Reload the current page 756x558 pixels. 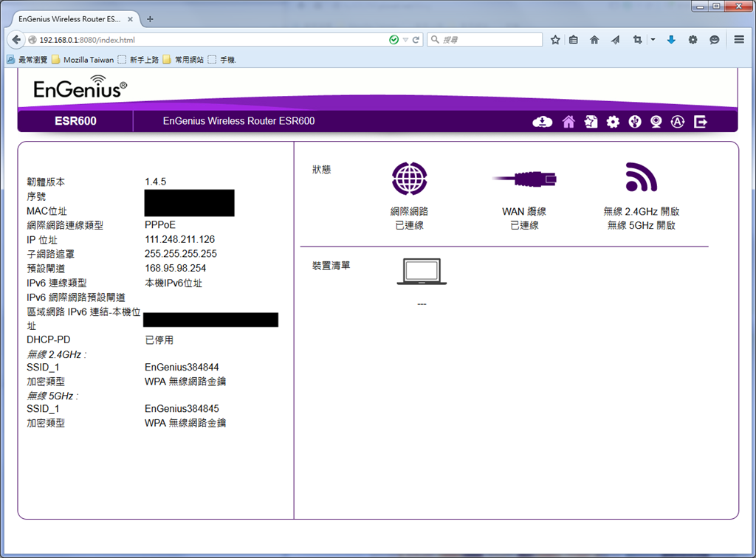(416, 40)
